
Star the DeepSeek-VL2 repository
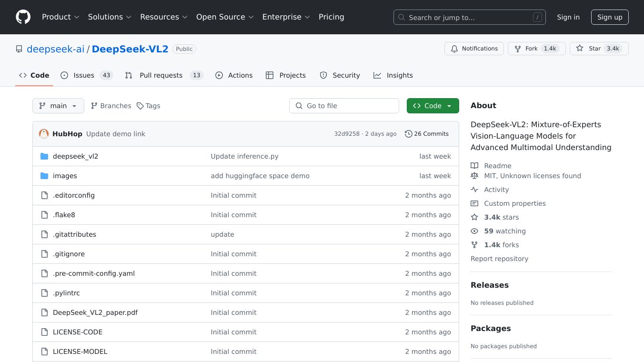point(589,49)
